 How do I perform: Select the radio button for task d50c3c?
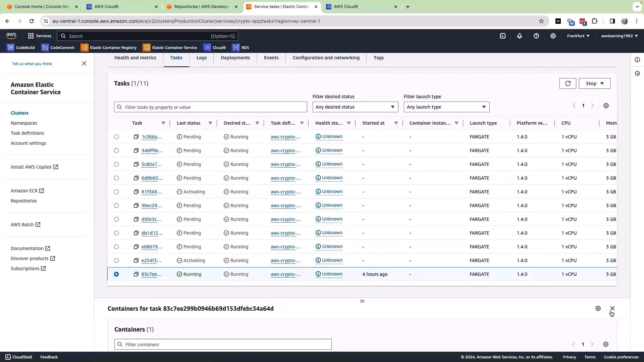[x=116, y=219]
